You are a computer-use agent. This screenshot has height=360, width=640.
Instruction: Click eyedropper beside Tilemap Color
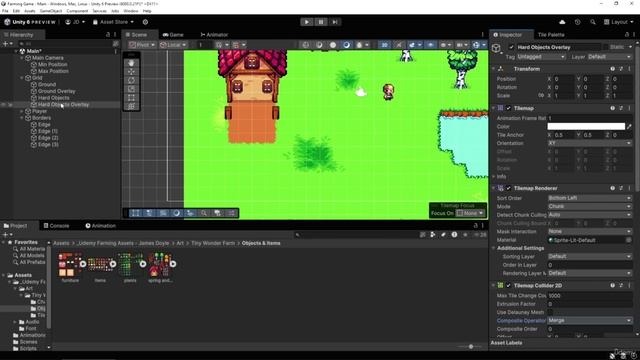click(629, 127)
